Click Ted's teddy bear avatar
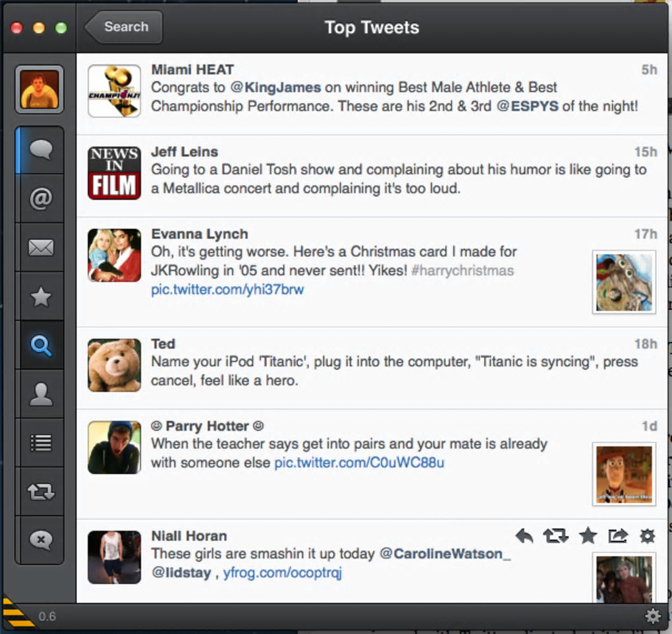Image resolution: width=672 pixels, height=634 pixels. click(x=115, y=365)
